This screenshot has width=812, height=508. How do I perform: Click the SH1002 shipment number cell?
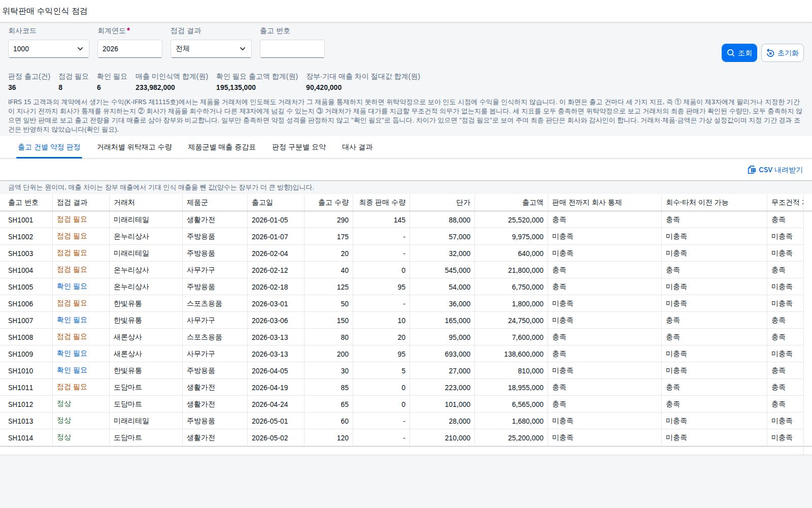pyautogui.click(x=21, y=237)
